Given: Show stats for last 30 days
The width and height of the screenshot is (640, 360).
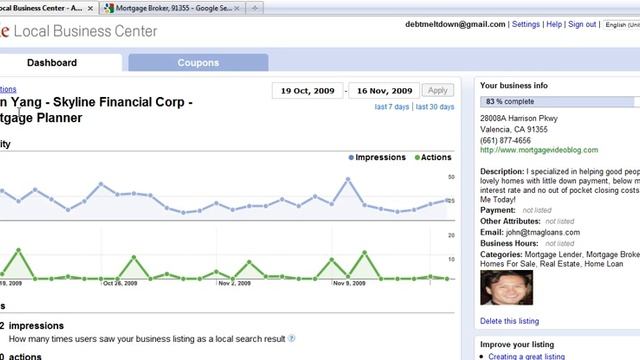Looking at the screenshot, I should (435, 107).
